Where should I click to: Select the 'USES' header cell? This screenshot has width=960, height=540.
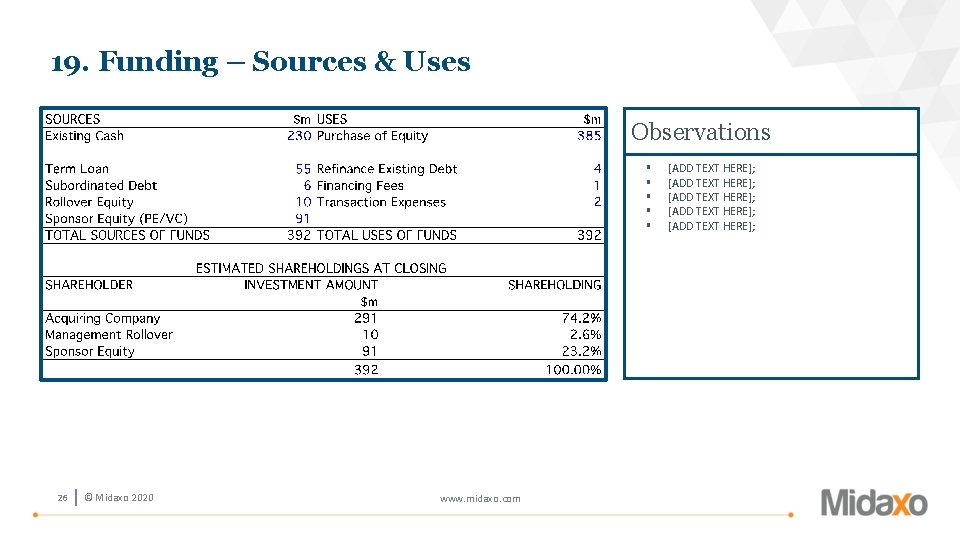pos(332,119)
